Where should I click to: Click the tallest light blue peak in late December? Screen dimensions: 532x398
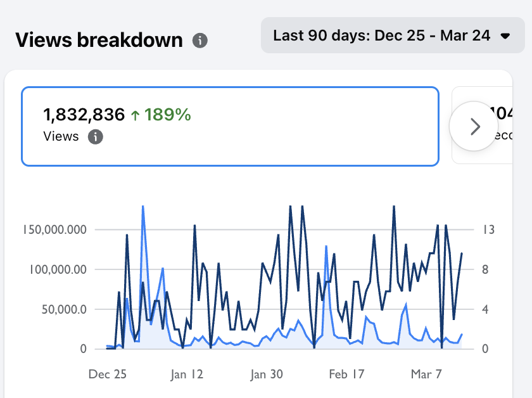tap(142, 207)
